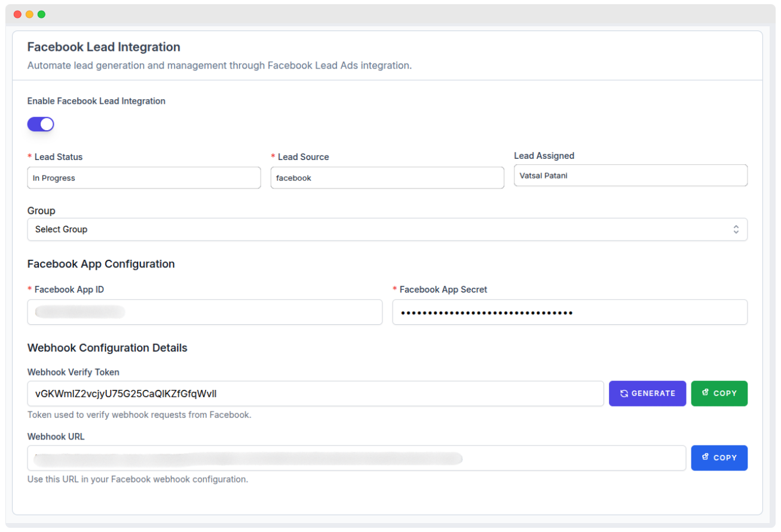
Task: Click the Facebook Lead Integration heading
Action: pos(104,47)
